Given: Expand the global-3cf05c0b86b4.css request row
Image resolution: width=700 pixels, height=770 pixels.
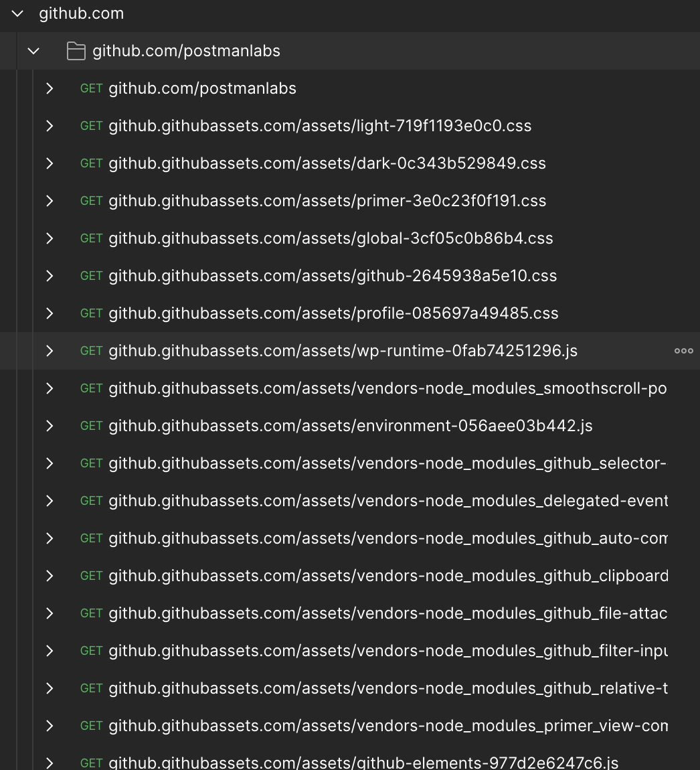Looking at the screenshot, I should (x=50, y=238).
